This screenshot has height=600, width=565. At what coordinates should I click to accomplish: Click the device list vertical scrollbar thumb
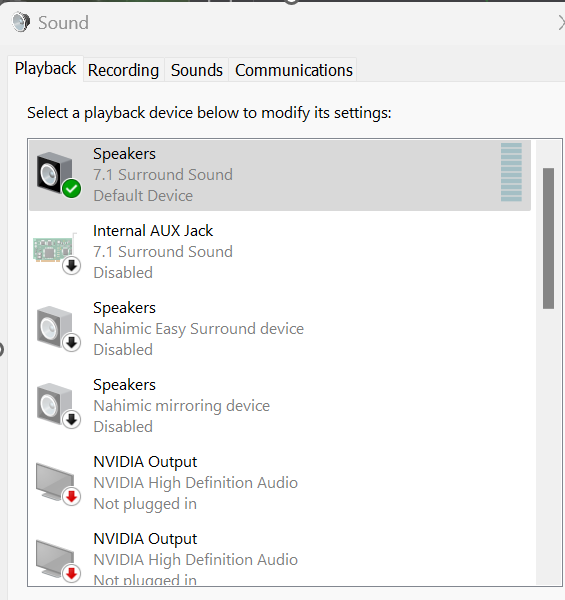click(x=549, y=238)
